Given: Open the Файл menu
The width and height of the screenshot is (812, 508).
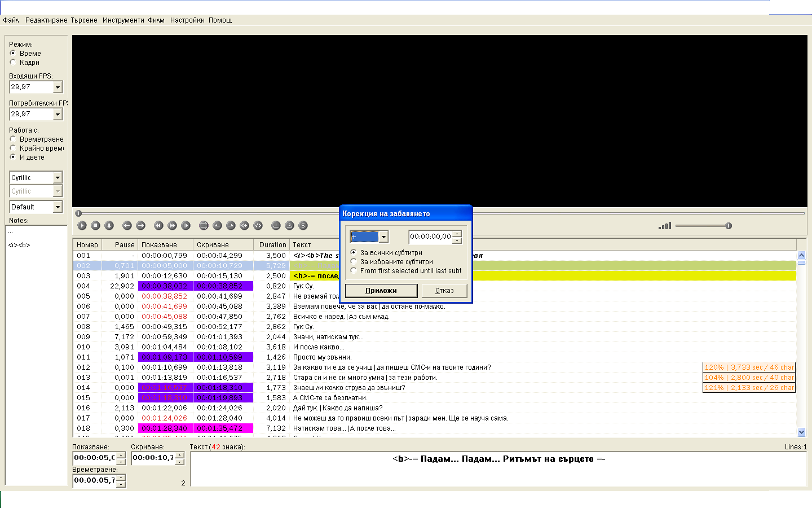Looking at the screenshot, I should click(x=11, y=20).
